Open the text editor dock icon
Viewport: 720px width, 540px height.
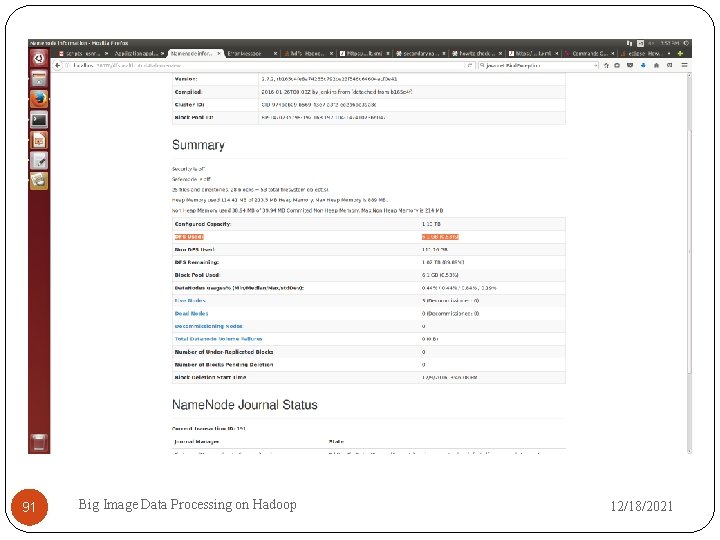coord(39,161)
